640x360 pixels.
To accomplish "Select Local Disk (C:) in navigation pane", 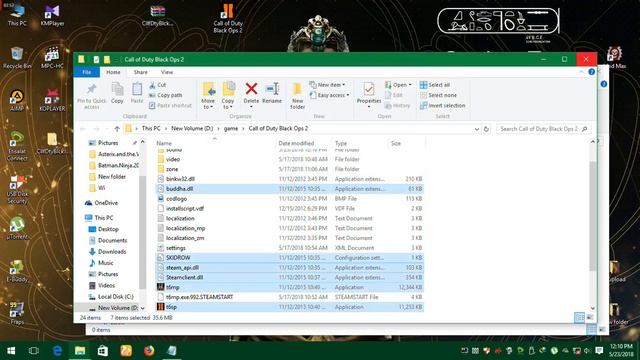I will (x=116, y=296).
